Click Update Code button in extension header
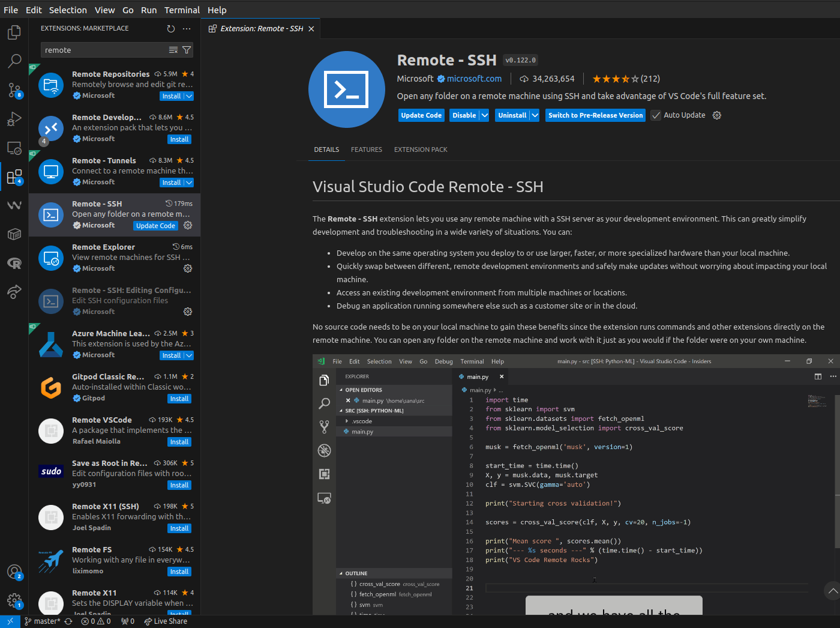This screenshot has height=628, width=840. pos(421,115)
